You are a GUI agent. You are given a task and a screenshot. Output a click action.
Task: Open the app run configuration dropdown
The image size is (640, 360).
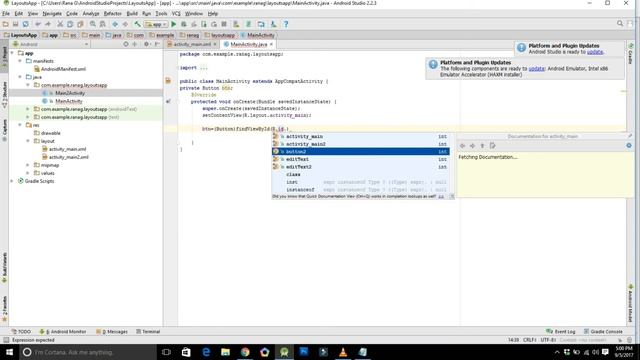[156, 24]
